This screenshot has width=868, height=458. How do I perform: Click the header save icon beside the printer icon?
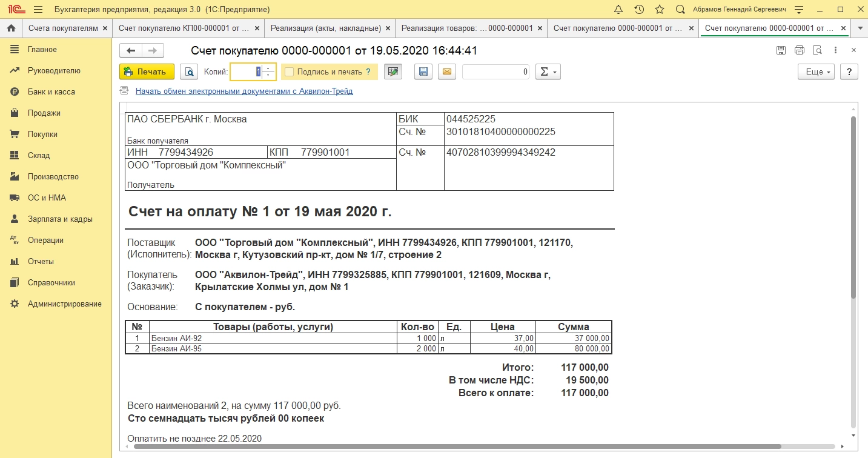781,50
